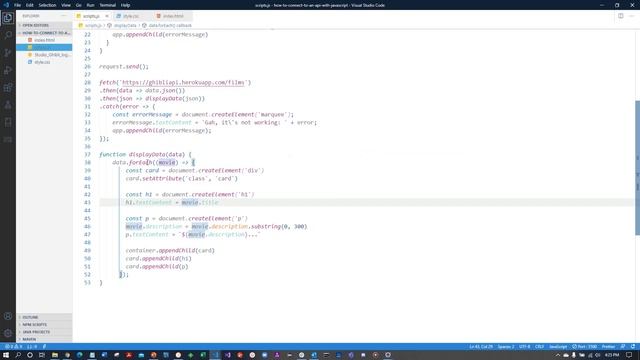The image size is (640, 360).
Task: Click the editor vertical scrollbar thumb
Action: click(637, 167)
